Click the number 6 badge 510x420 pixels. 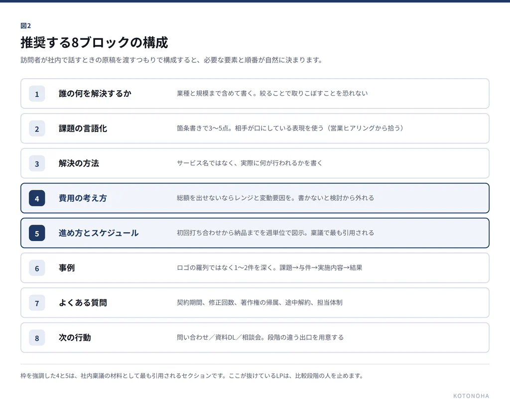pyautogui.click(x=37, y=268)
